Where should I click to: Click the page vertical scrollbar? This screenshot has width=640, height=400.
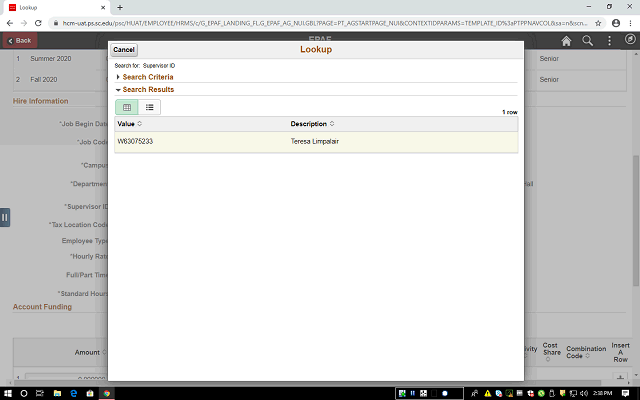pyautogui.click(x=636, y=220)
